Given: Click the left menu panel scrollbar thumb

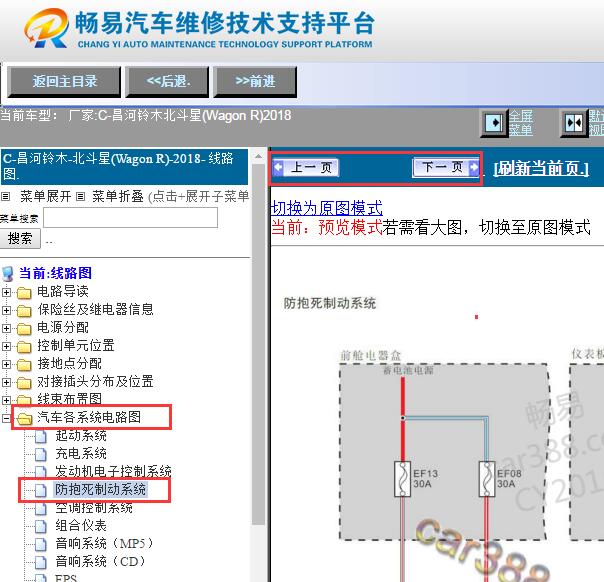Looking at the screenshot, I should pos(258,344).
